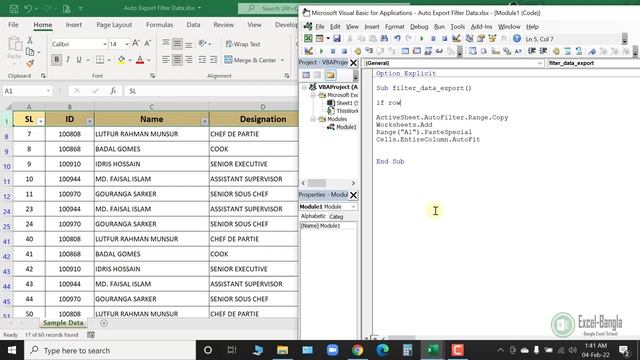The height and width of the screenshot is (360, 640).
Task: Open the Run menu in VBA editor
Action: (439, 27)
